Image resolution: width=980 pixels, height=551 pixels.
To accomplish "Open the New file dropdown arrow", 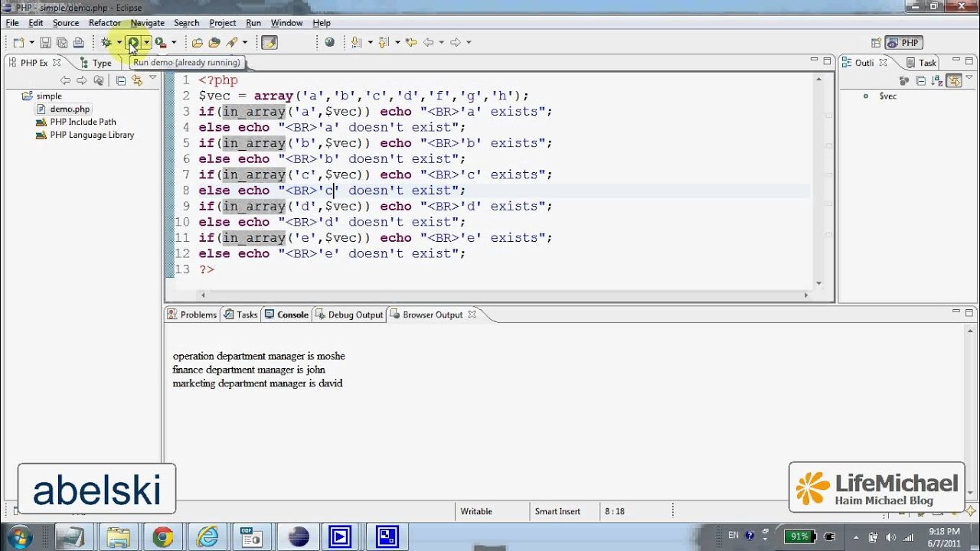I will click(31, 43).
